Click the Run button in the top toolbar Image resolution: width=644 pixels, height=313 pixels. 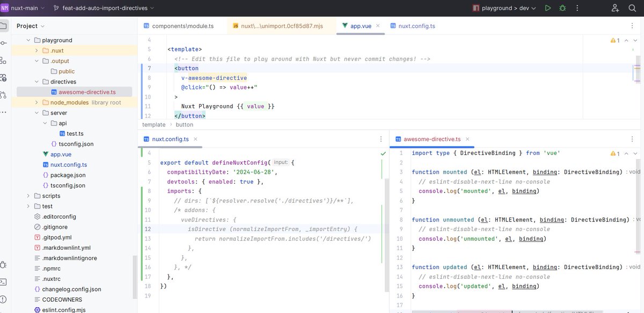(x=547, y=8)
